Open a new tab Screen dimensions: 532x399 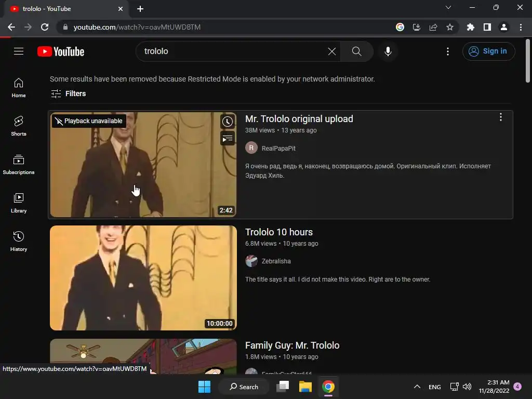pos(140,9)
